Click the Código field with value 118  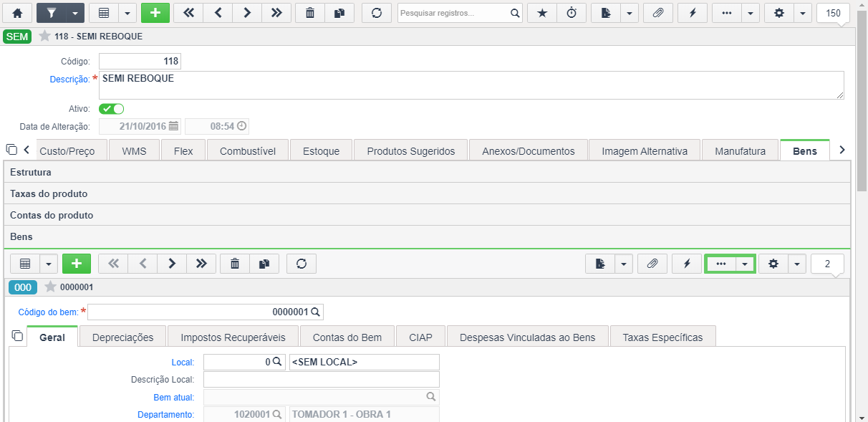click(x=140, y=62)
